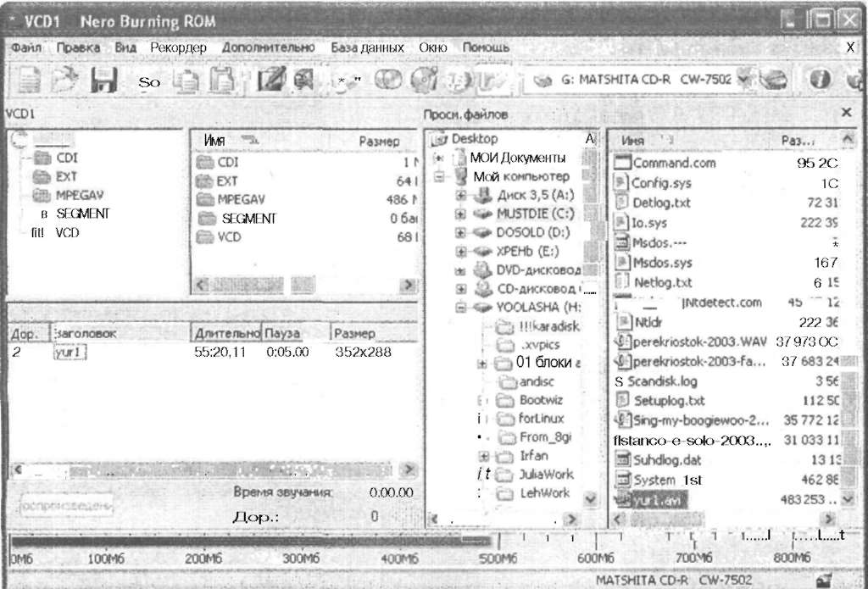Viewport: 868px width, 589px height.
Task: Select the yur1.avi file in file browser
Action: click(x=659, y=500)
